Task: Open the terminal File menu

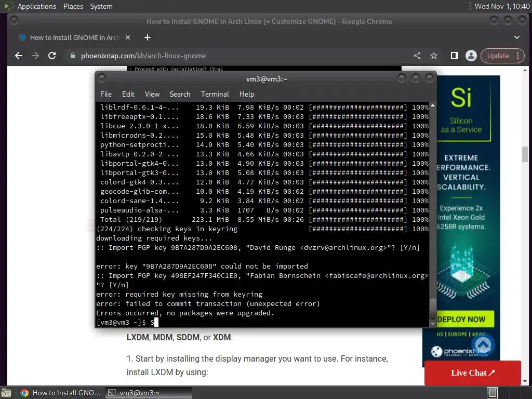Action: click(106, 94)
